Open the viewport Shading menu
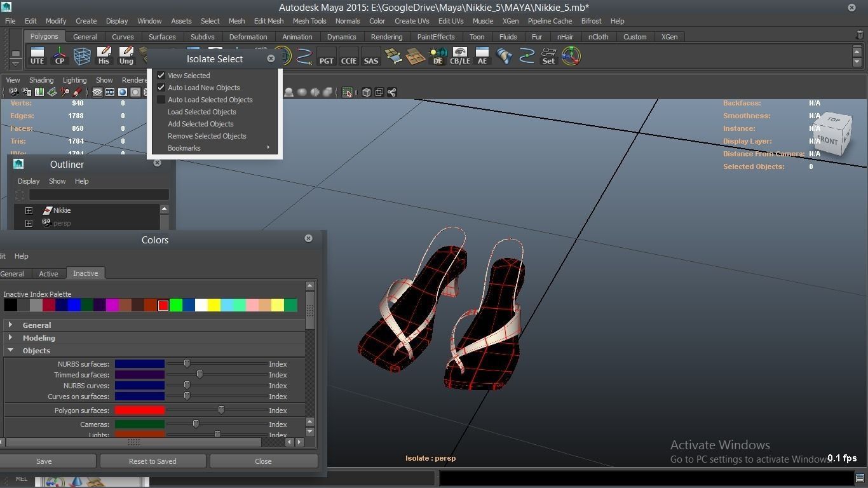 click(x=41, y=80)
